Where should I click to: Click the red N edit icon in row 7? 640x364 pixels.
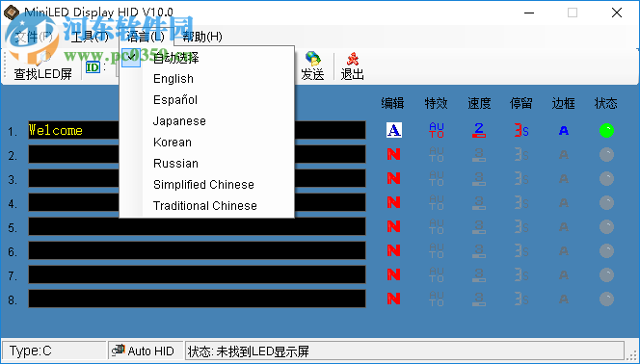click(394, 274)
